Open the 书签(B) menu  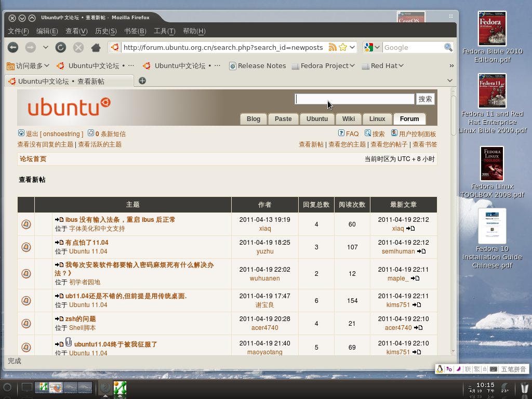tap(135, 31)
